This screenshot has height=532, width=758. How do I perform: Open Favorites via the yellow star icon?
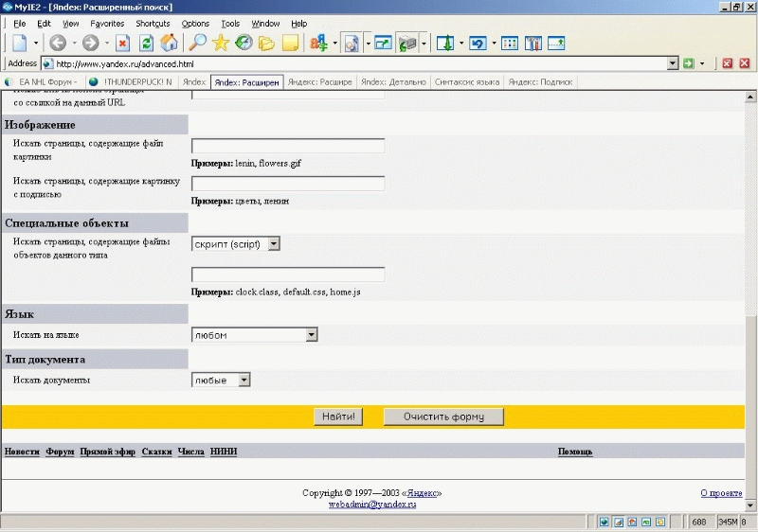pos(221,43)
